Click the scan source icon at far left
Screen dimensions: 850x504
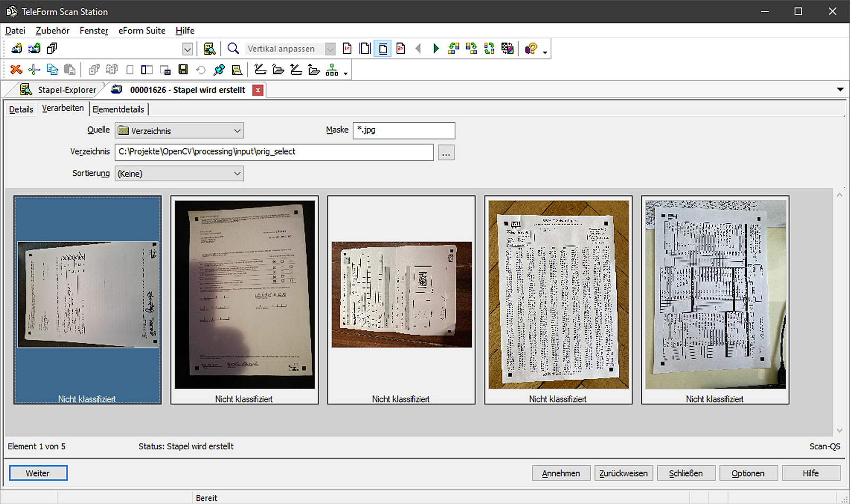[x=15, y=48]
